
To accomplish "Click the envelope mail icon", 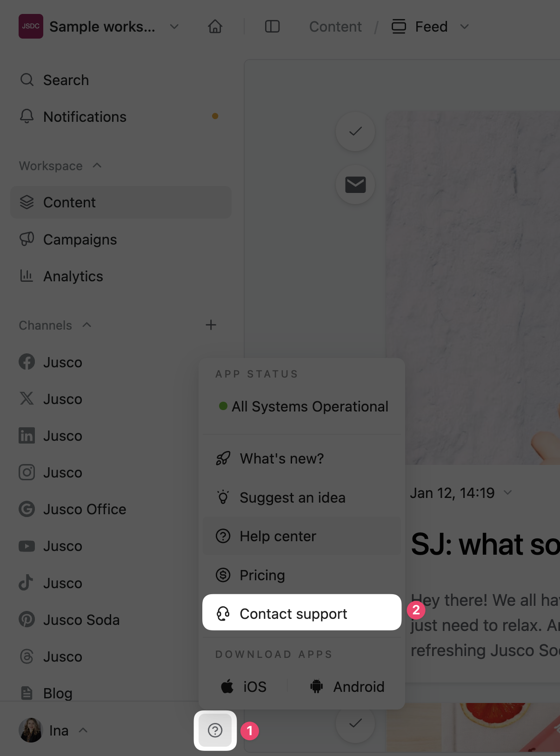I will 355,185.
